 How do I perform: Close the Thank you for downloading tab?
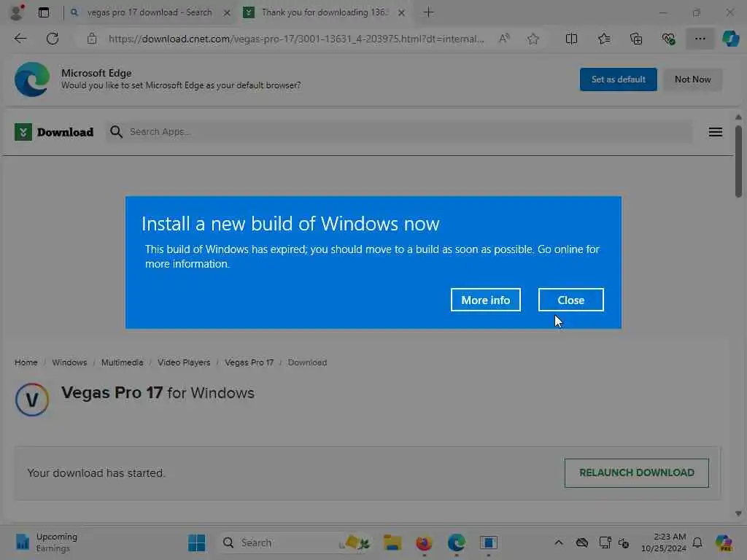coord(402,13)
